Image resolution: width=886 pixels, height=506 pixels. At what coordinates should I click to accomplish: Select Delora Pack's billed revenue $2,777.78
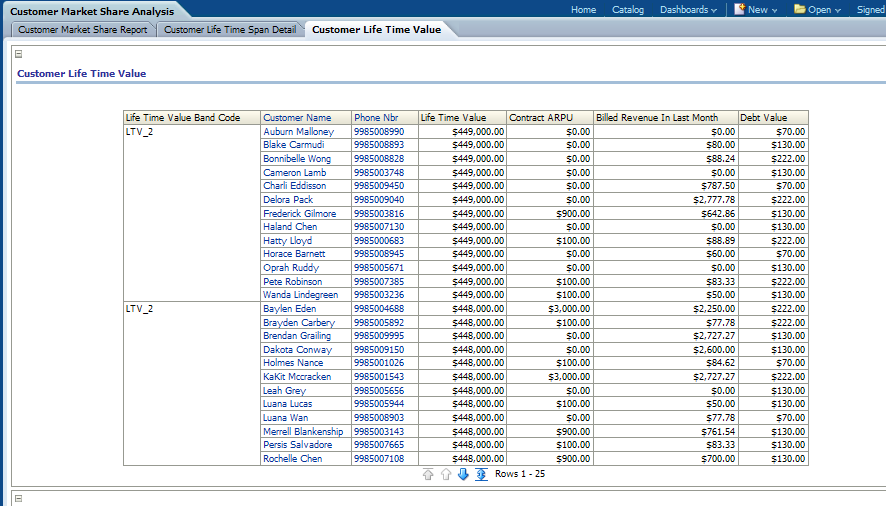click(714, 200)
